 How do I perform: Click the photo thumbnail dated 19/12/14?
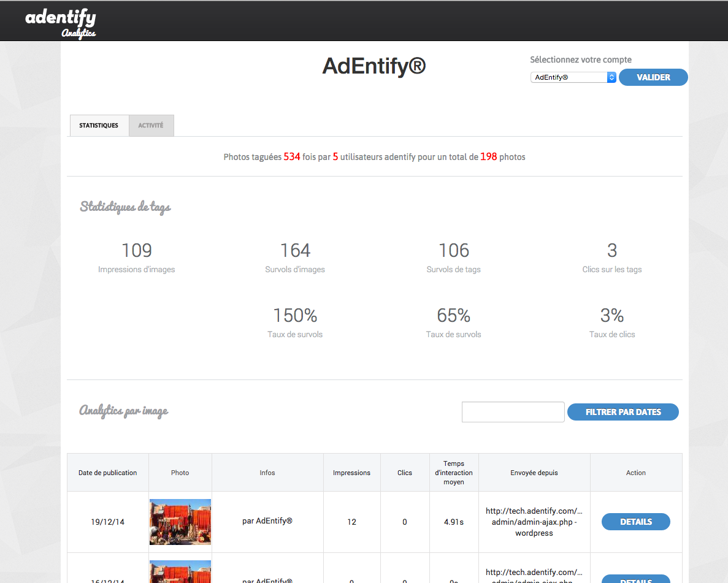[180, 522]
